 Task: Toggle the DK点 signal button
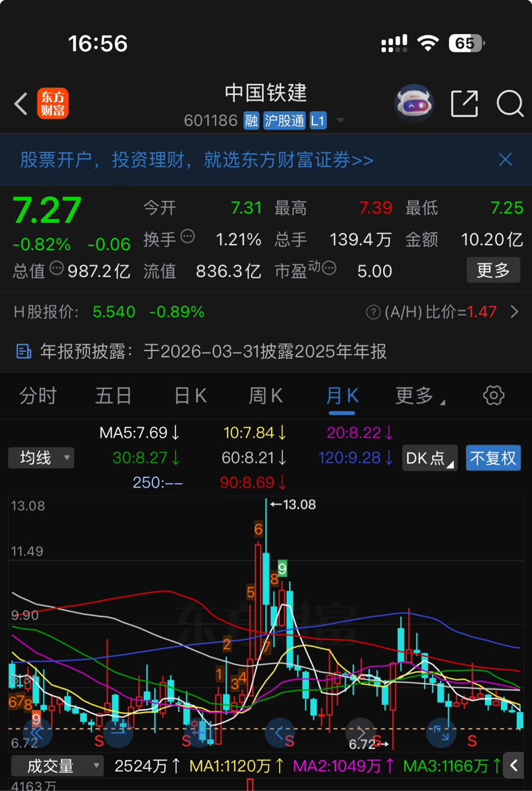coord(429,458)
